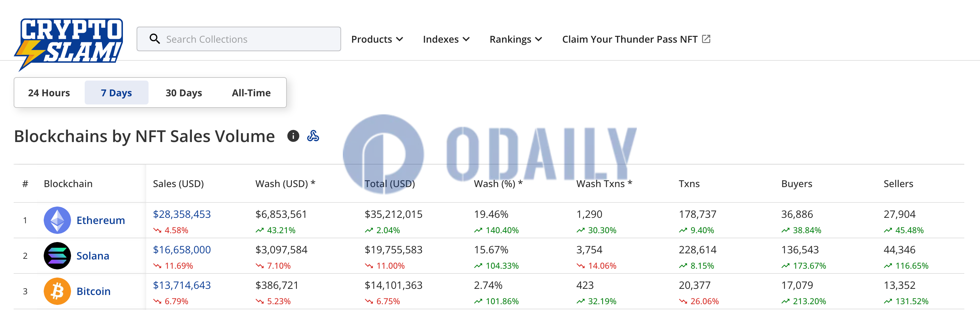The height and width of the screenshot is (310, 980).
Task: Click Bitcoin sellers count 13,352
Action: coord(899,285)
